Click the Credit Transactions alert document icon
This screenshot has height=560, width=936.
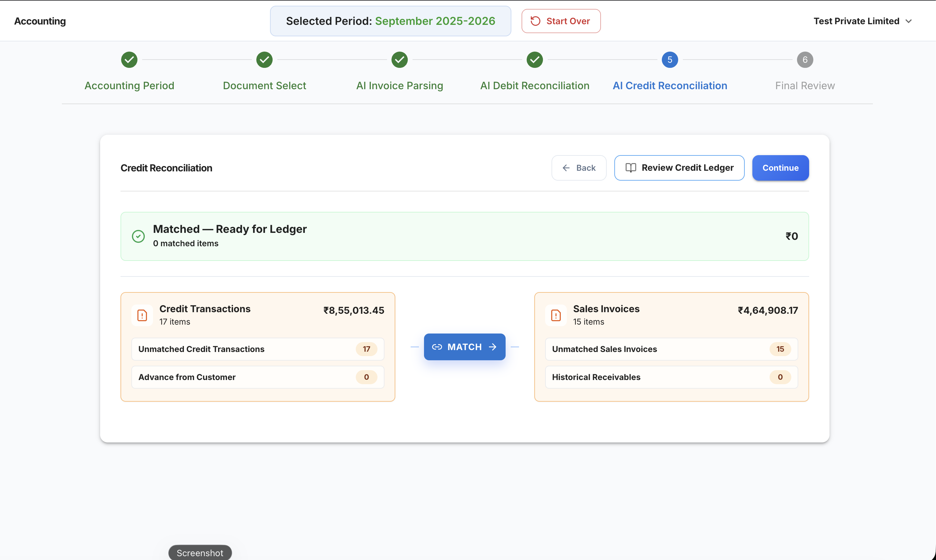[142, 315]
